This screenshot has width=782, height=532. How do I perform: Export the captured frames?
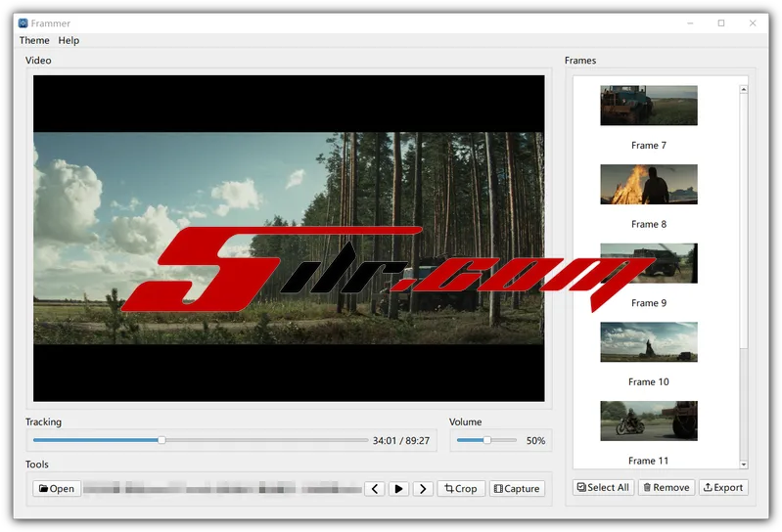click(x=723, y=487)
